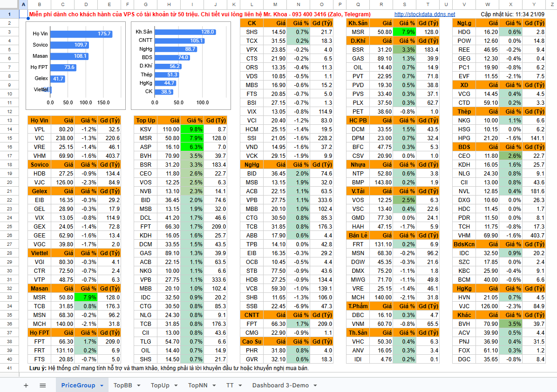Switch to the TopNN sheet tab
The image size is (557, 392).
(197, 385)
